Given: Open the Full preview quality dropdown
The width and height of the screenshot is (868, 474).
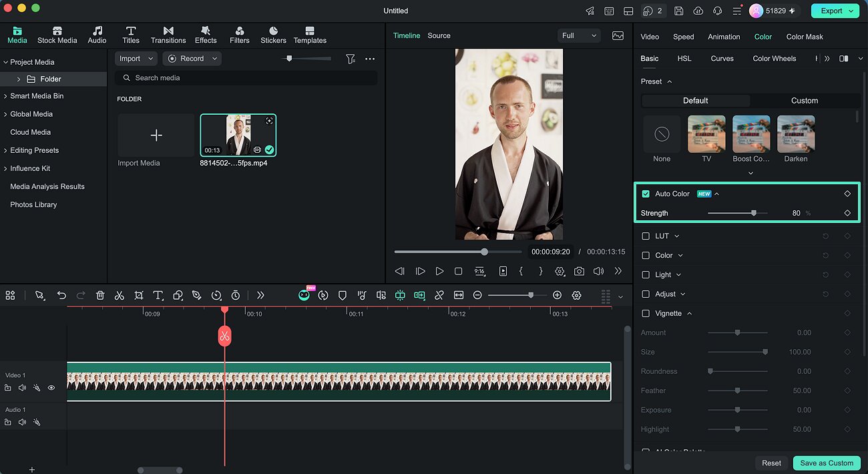Looking at the screenshot, I should (579, 35).
